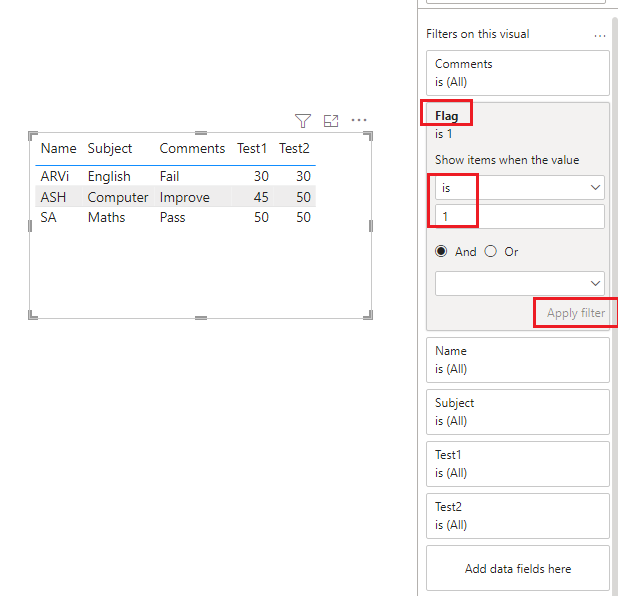Click the Fail comment cell

tap(169, 176)
